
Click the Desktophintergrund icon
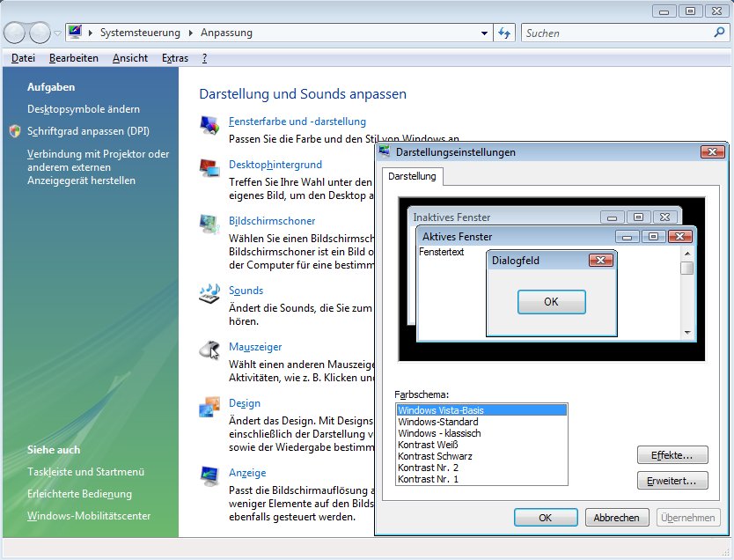click(209, 167)
